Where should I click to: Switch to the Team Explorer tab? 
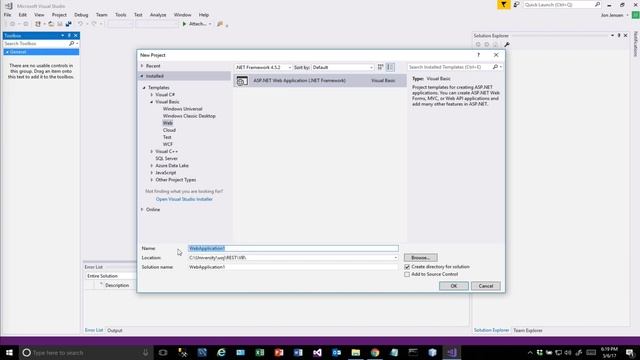pos(528,330)
